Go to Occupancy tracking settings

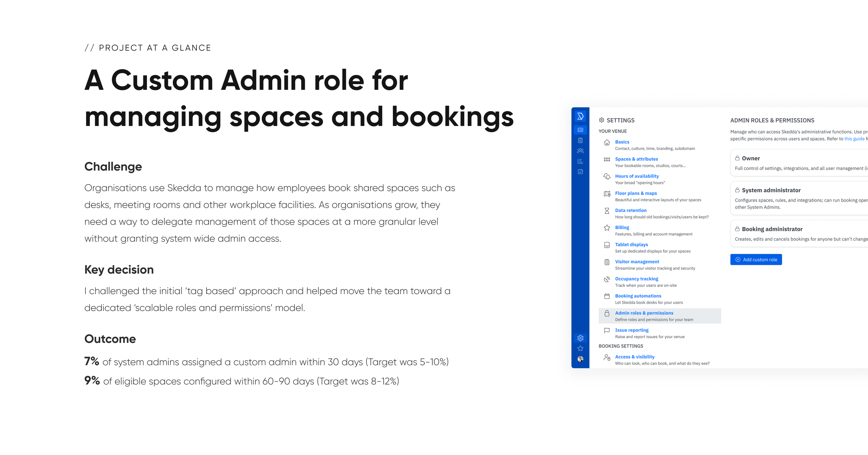pyautogui.click(x=636, y=279)
